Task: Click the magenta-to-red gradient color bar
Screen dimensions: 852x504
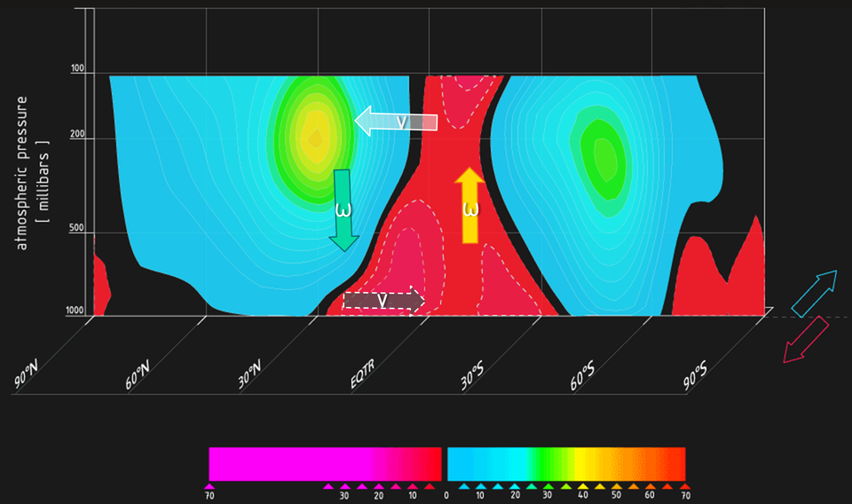Action: coord(324,463)
